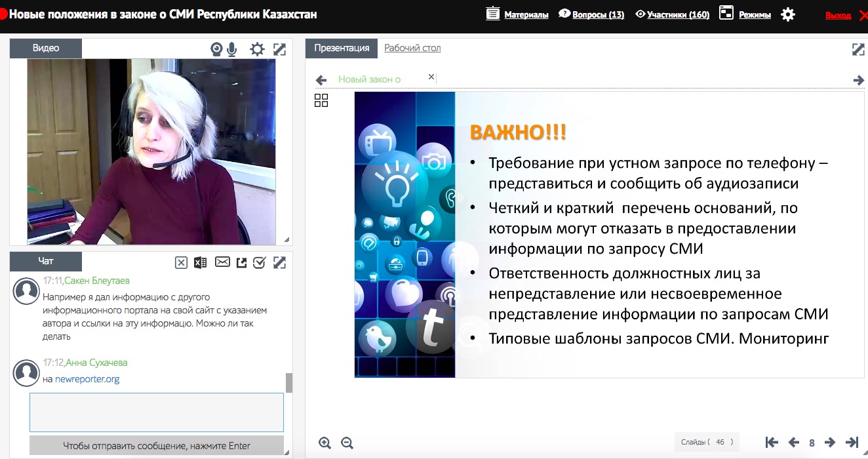The width and height of the screenshot is (868, 459).
Task: Expand the Presentation panel to fullscreen
Action: click(x=858, y=49)
